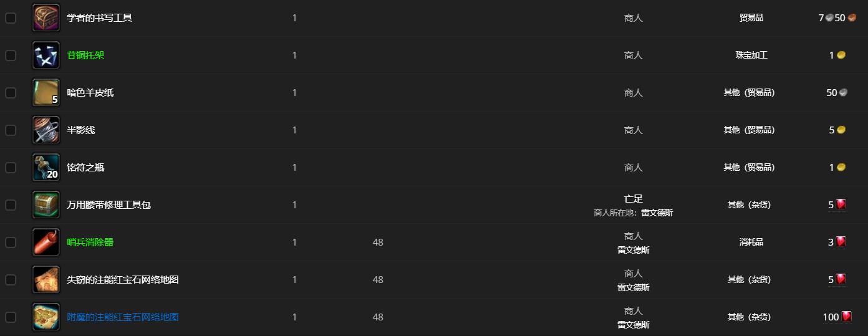Open the 珠宝加工 category link
Image resolution: width=868 pixels, height=336 pixels.
[x=751, y=55]
